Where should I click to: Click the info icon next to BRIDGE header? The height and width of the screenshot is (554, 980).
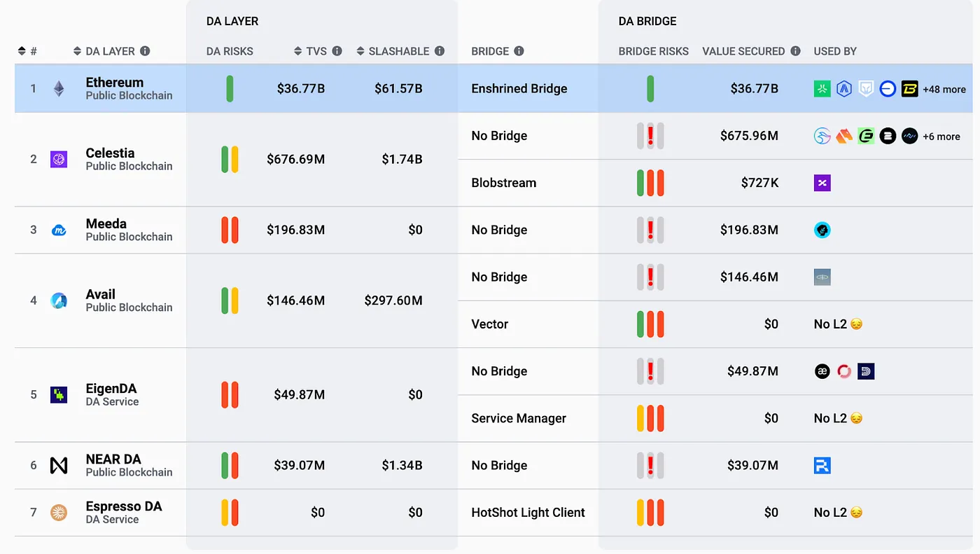(x=519, y=51)
